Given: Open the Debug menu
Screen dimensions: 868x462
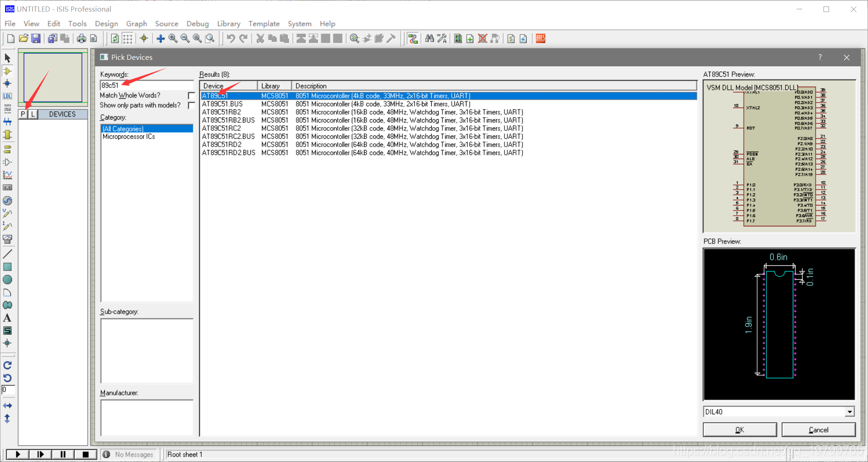Looking at the screenshot, I should tap(198, 24).
